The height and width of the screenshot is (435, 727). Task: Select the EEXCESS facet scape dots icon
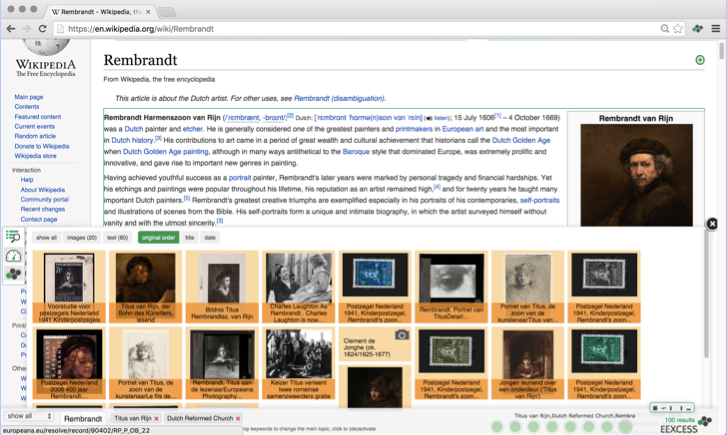point(13,274)
